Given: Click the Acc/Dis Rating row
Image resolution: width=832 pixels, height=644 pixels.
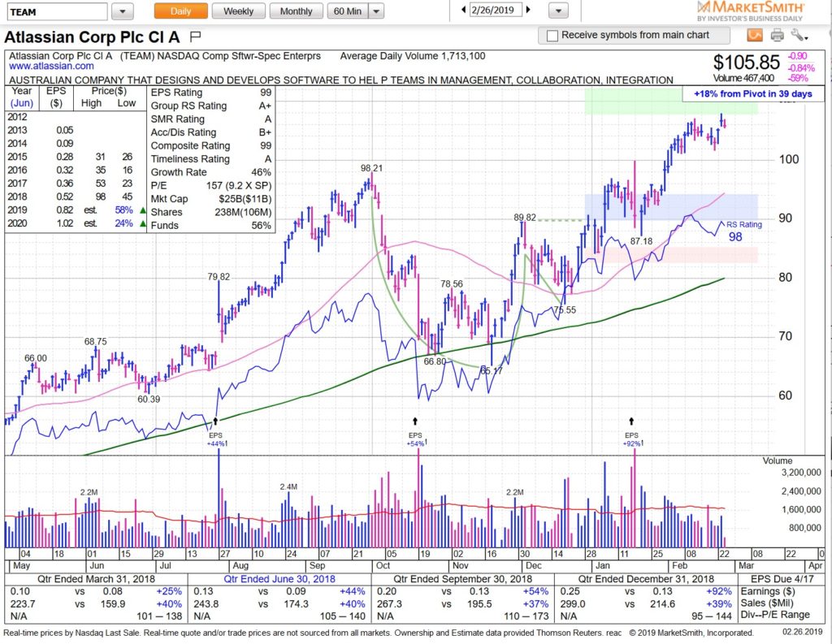Looking at the screenshot, I should coord(210,132).
